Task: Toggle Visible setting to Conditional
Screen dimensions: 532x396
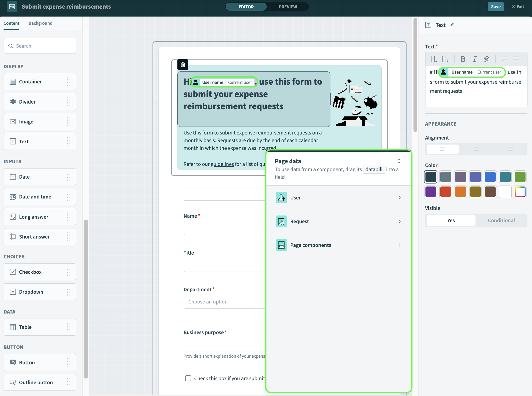Action: [501, 220]
